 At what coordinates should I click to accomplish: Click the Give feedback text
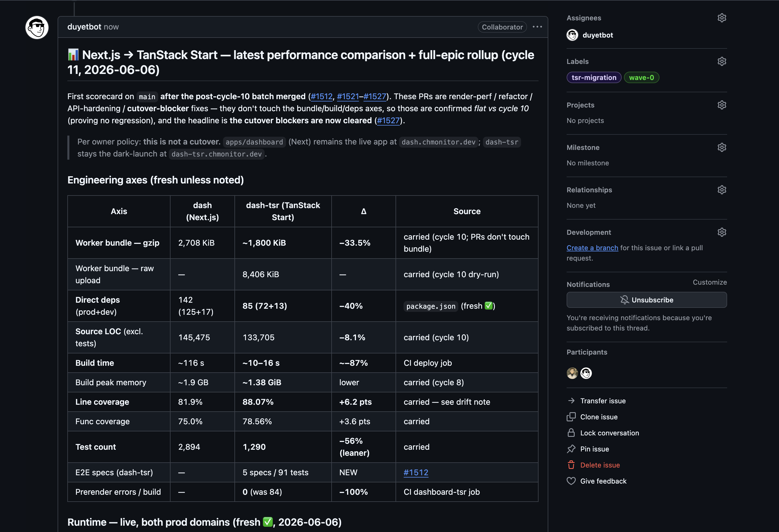(x=603, y=481)
